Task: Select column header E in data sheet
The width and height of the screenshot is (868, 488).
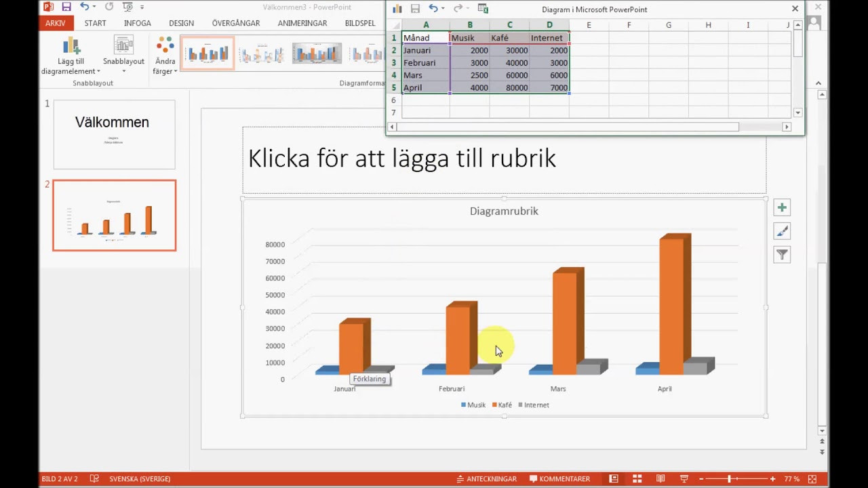Action: 589,25
